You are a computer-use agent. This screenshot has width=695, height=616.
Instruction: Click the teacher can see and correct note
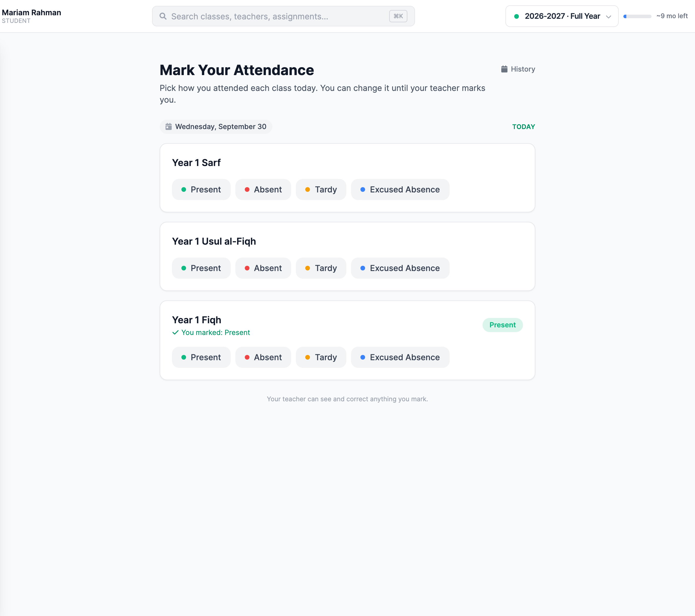[347, 399]
